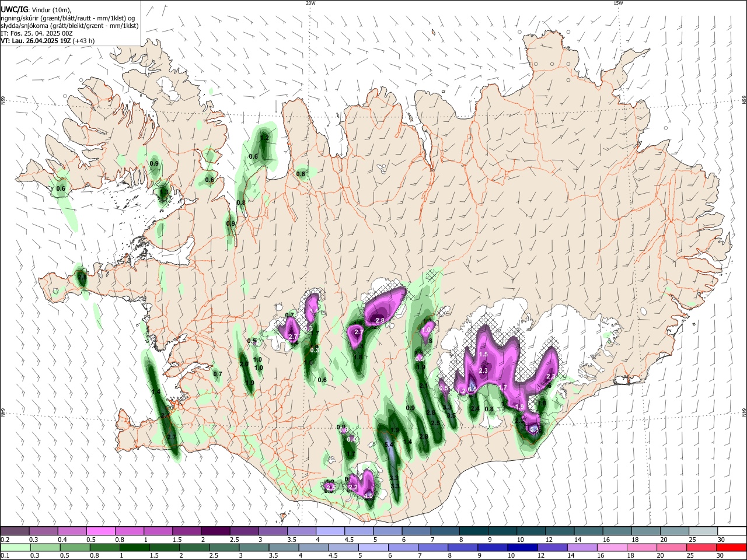Click the 2.4 value on the map

pos(474,408)
